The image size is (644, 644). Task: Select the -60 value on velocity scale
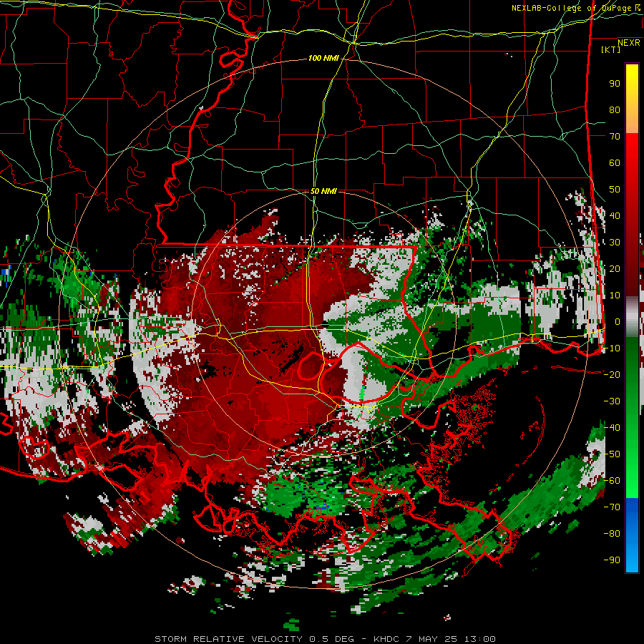612,481
